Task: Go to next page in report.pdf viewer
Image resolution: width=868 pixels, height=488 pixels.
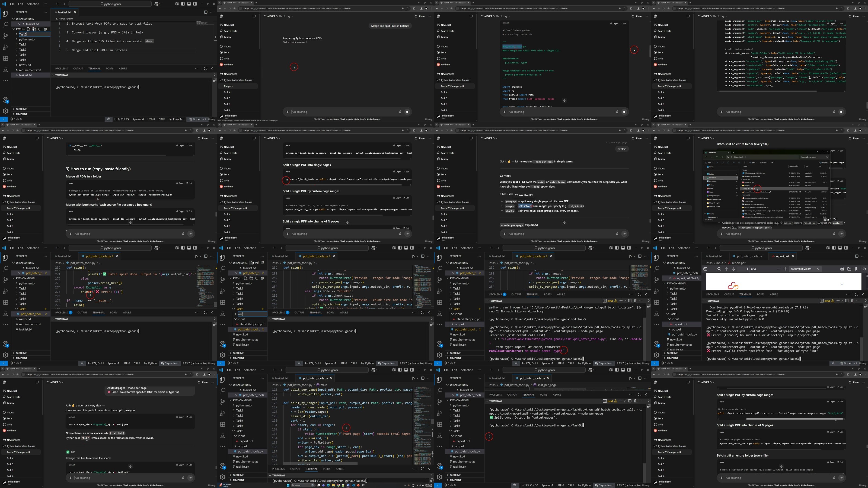Action: [733, 269]
